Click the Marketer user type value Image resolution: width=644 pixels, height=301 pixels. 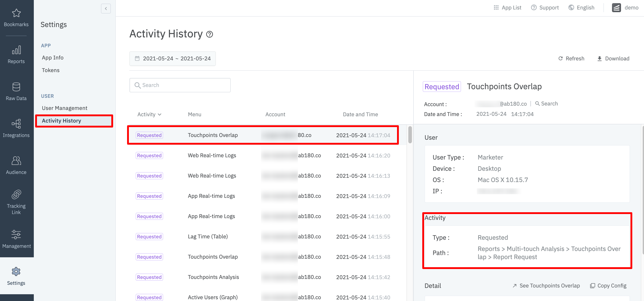(x=490, y=157)
